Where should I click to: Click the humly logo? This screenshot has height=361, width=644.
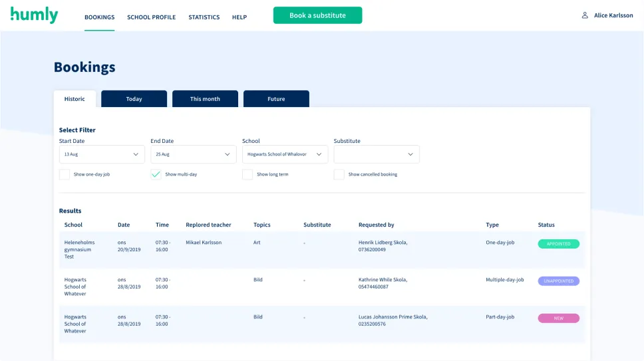(x=35, y=15)
